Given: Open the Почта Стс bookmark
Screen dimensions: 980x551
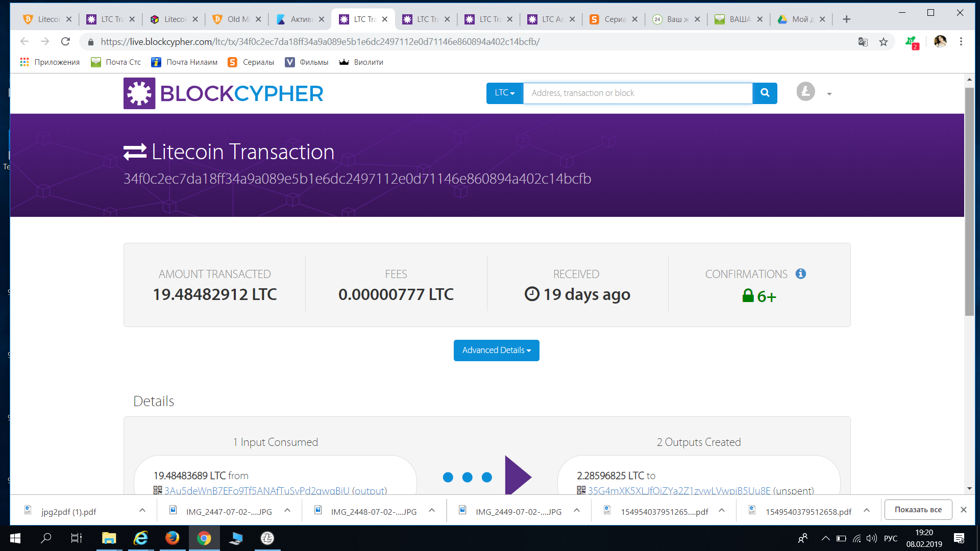Looking at the screenshot, I should tap(116, 62).
